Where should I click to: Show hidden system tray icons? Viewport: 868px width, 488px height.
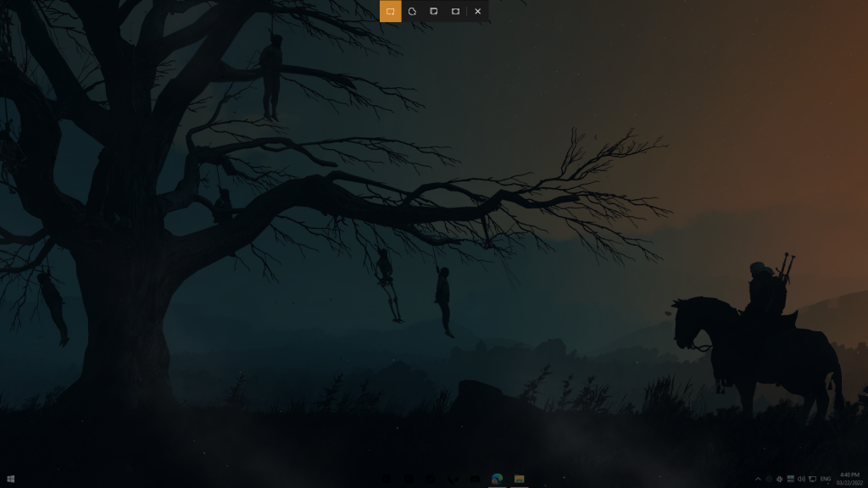758,480
